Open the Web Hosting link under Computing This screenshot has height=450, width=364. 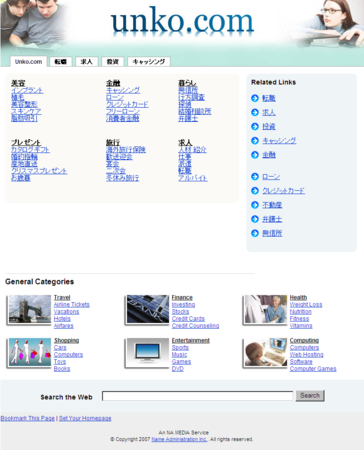(x=307, y=355)
